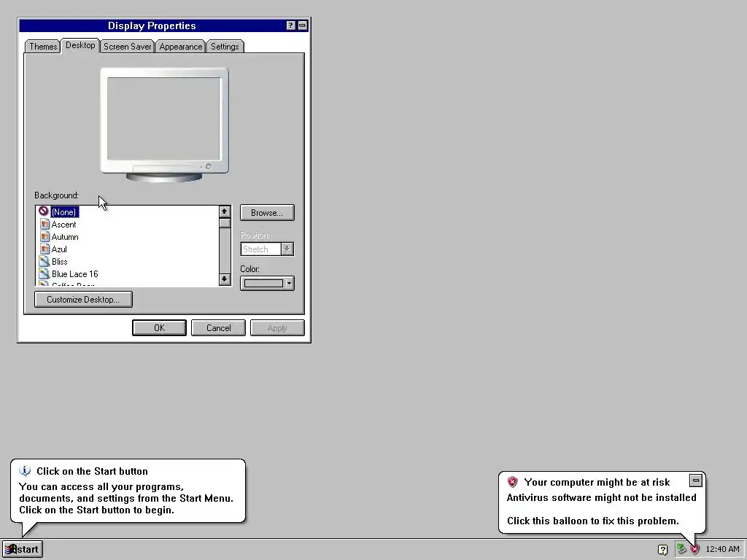747x560 pixels.
Task: Expand the Color picker dropdown arrow
Action: click(x=289, y=284)
